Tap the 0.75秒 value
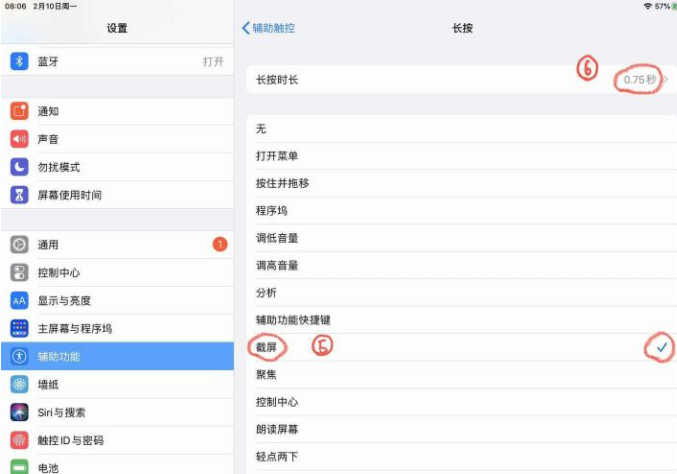The width and height of the screenshot is (677, 474). point(640,79)
